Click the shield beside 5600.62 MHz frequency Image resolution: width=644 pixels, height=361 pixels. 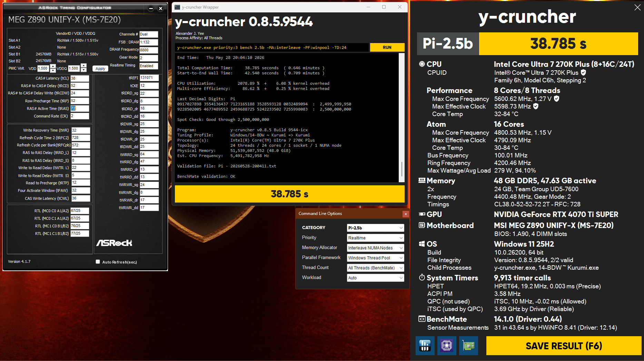point(556,99)
